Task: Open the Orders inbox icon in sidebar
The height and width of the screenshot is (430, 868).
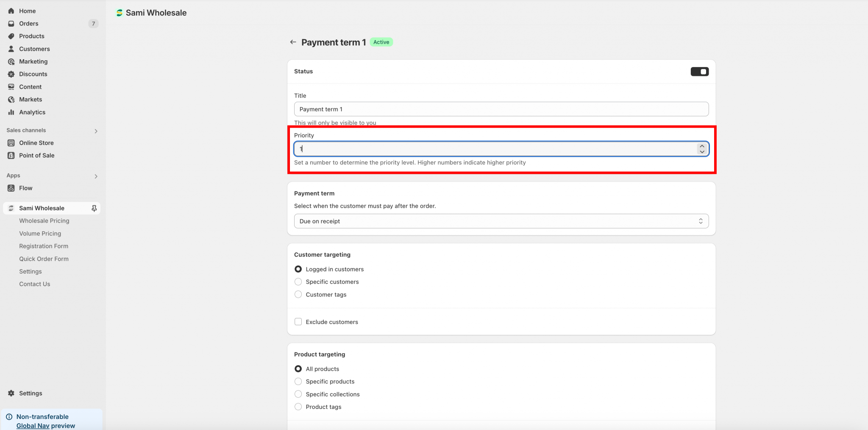Action: point(11,24)
